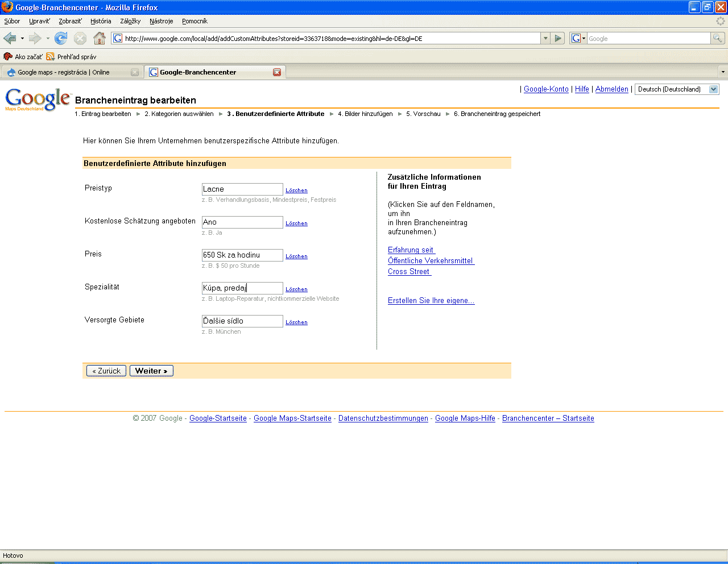This screenshot has height=564, width=728.
Task: Click the site favicon in address bar
Action: tap(118, 38)
